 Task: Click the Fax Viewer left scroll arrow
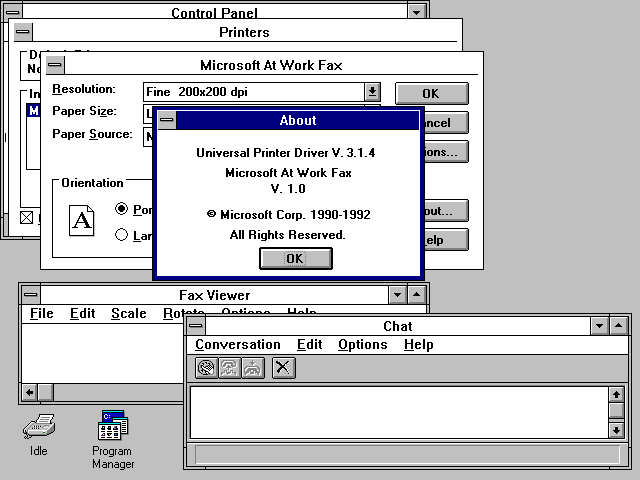(29, 393)
